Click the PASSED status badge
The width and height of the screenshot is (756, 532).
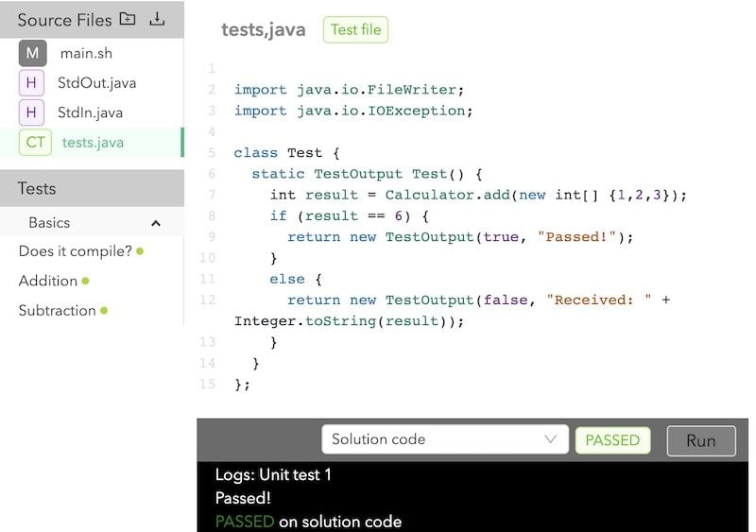click(612, 440)
